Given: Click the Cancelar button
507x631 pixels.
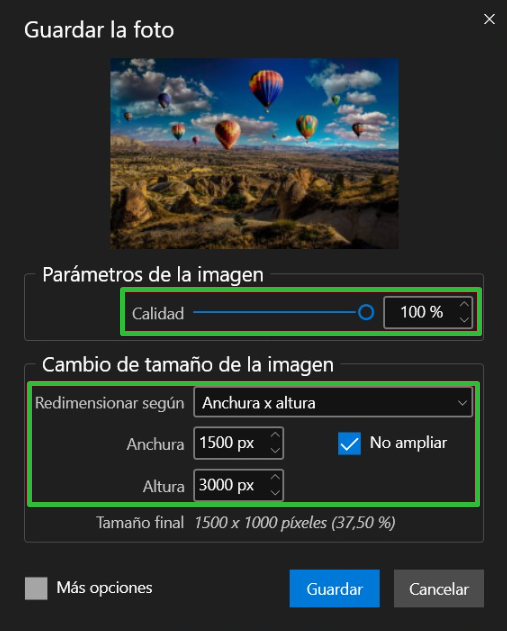Looking at the screenshot, I should (x=439, y=588).
